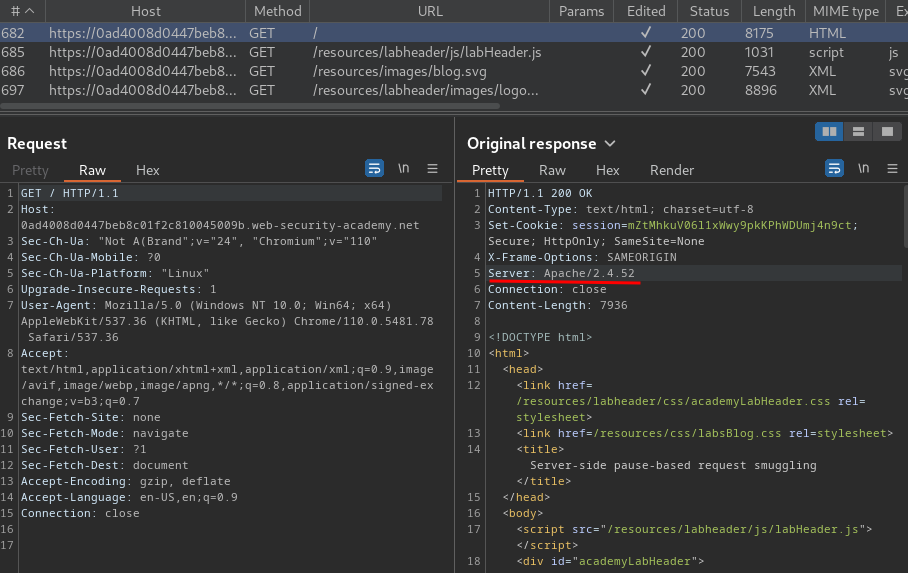Click request Connection: close line
This screenshot has height=573, width=908.
click(x=80, y=513)
